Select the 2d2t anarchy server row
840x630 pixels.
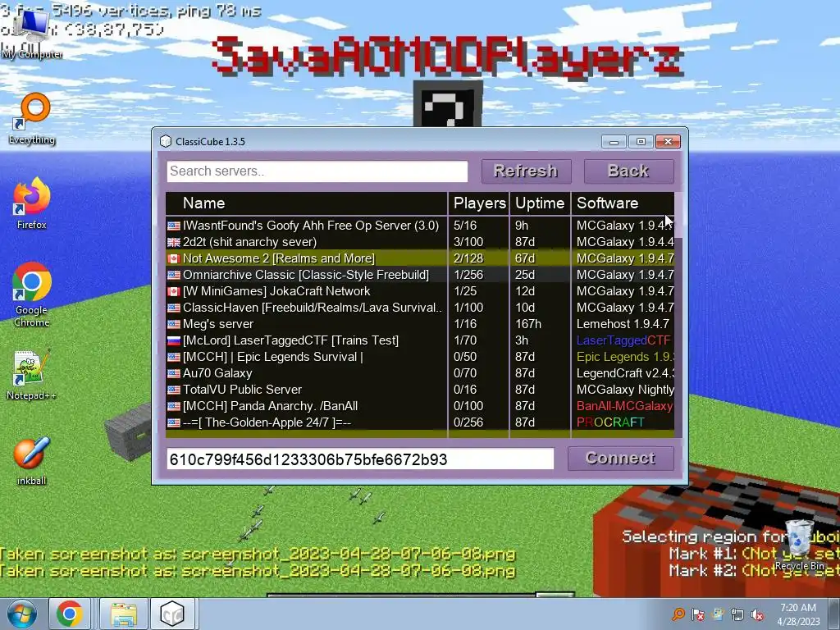(420, 242)
